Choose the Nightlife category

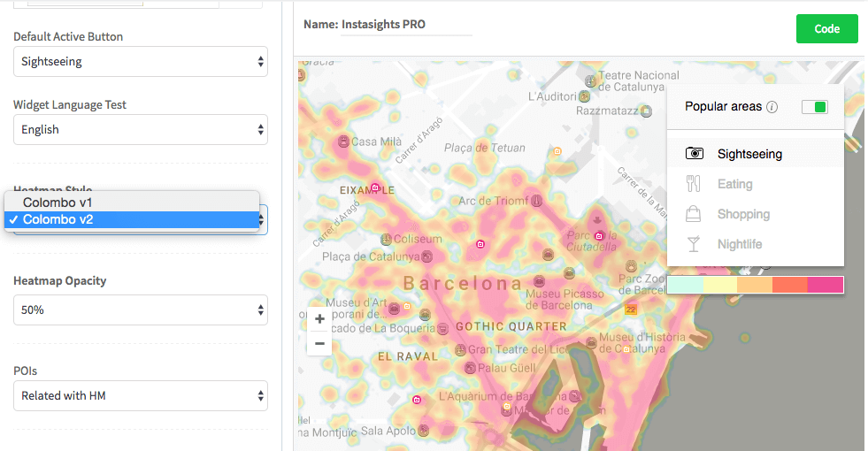coord(740,244)
